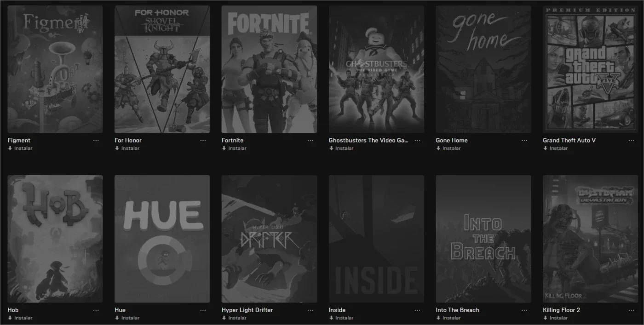
Task: Select the Hue cover art
Action: (162, 239)
